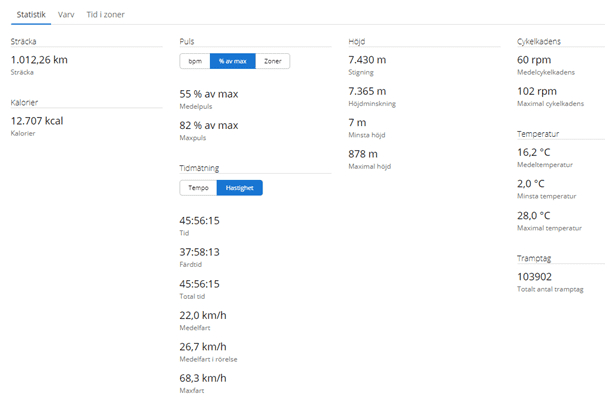Select the % av max pulse option
The image size is (605, 403).
[x=233, y=61]
